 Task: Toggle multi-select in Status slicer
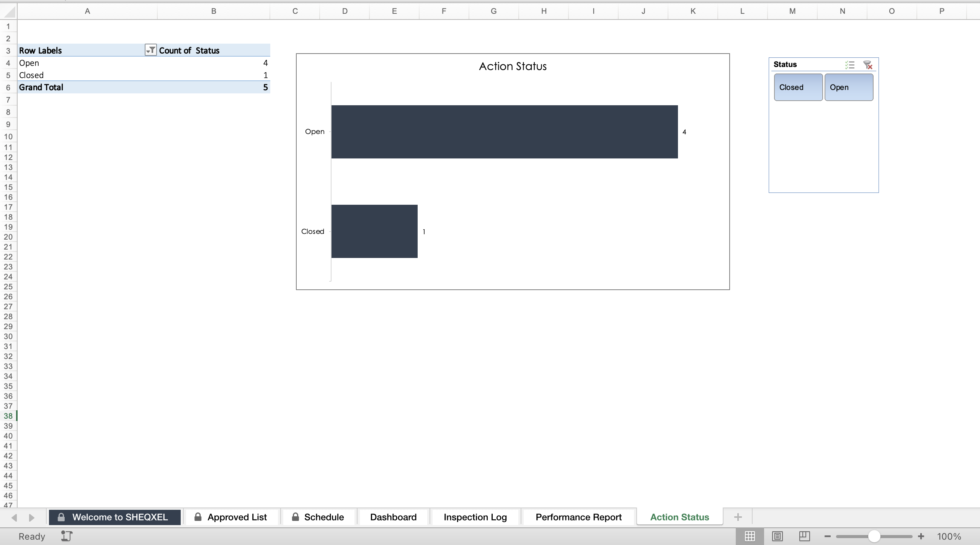coord(850,65)
